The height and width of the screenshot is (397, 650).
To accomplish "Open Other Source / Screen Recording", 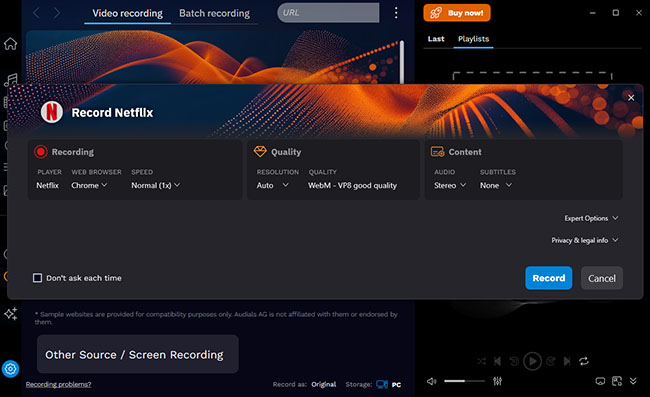I will [138, 354].
